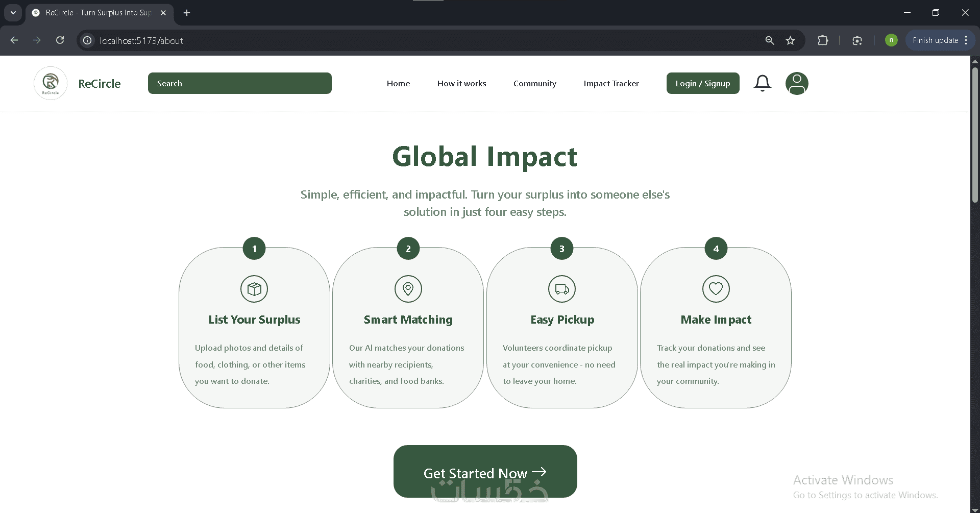Reload the page with refresh icon
980x513 pixels.
click(60, 40)
